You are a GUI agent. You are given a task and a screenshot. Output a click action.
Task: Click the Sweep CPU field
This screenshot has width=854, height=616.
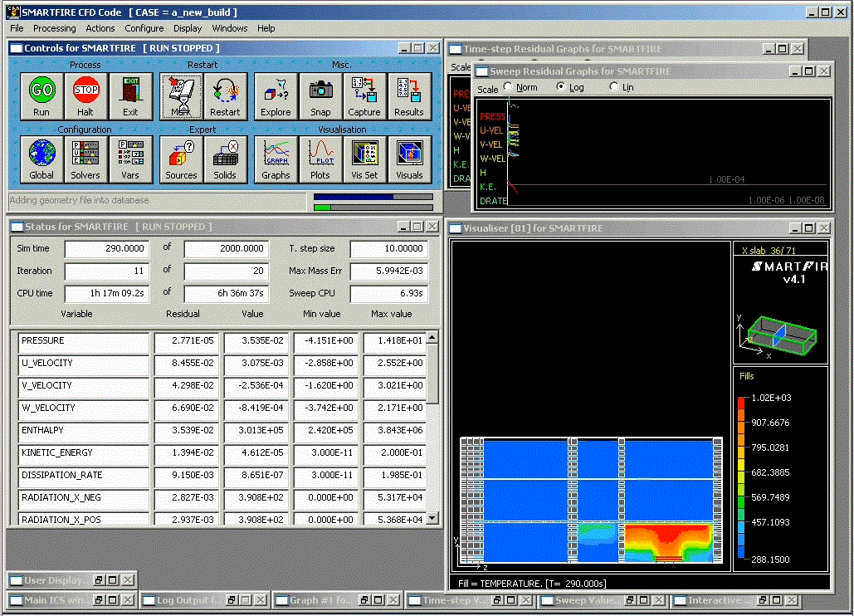pyautogui.click(x=389, y=293)
